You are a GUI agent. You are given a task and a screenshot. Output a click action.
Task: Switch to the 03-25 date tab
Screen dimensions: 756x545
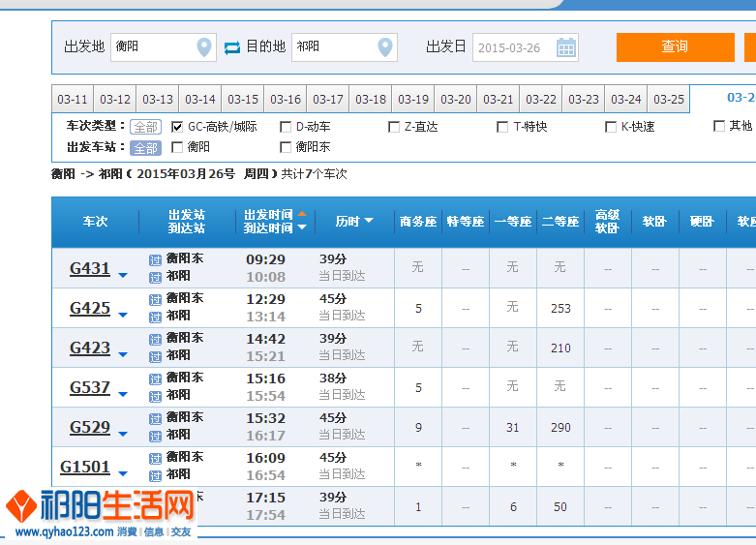[x=668, y=99]
